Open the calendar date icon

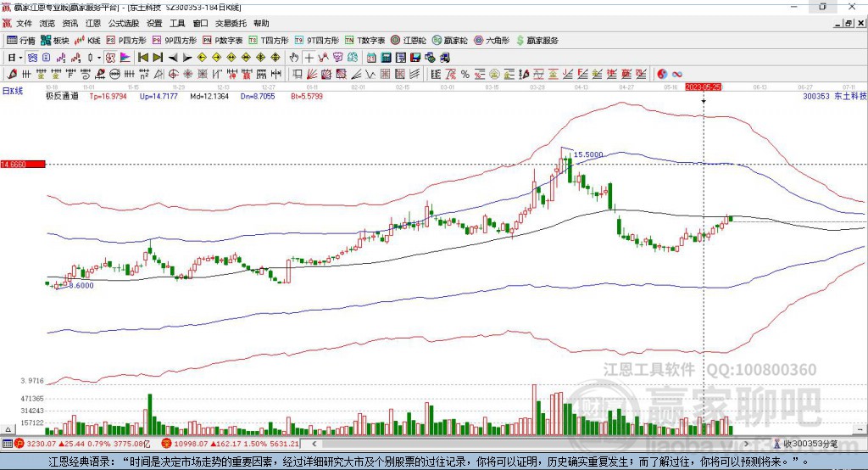pyautogui.click(x=371, y=58)
